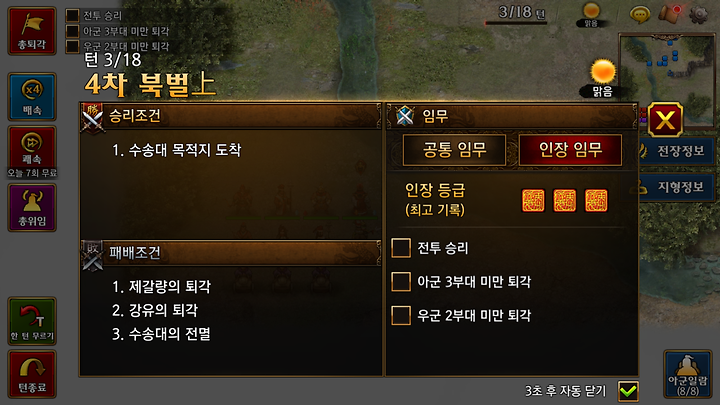Select the 총위임 full delegation helmet icon
This screenshot has height=405, width=720.
pyautogui.click(x=32, y=208)
